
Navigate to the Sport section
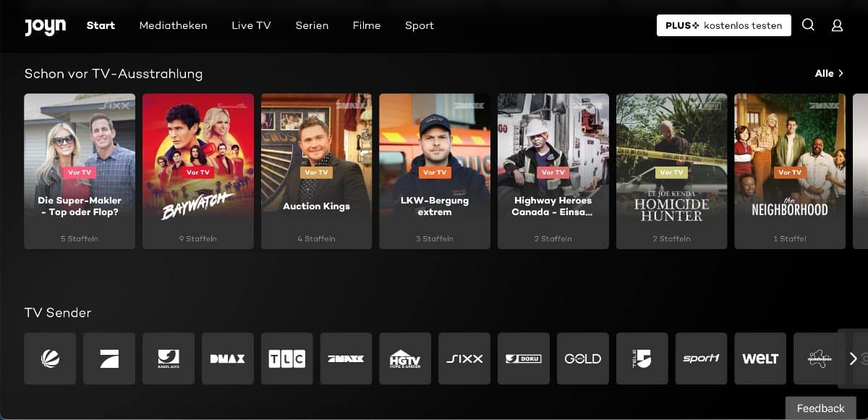coord(420,25)
